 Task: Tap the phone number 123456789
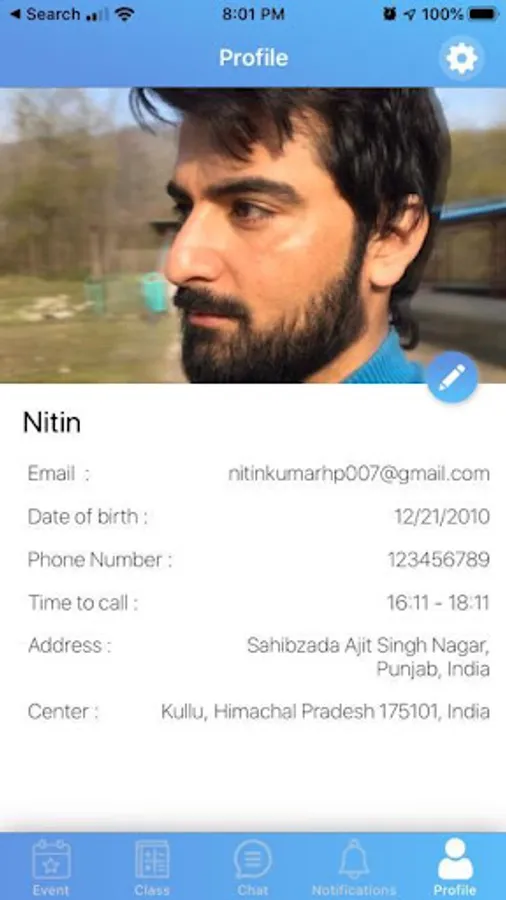(439, 560)
